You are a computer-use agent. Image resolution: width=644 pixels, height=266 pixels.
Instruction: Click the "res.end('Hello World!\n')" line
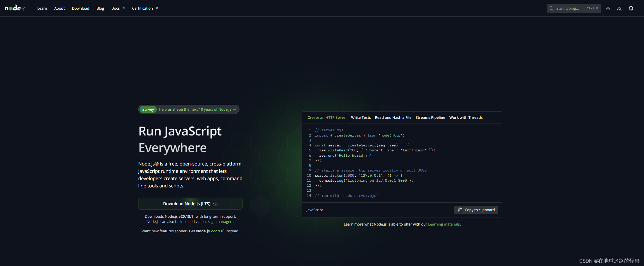pyautogui.click(x=347, y=155)
